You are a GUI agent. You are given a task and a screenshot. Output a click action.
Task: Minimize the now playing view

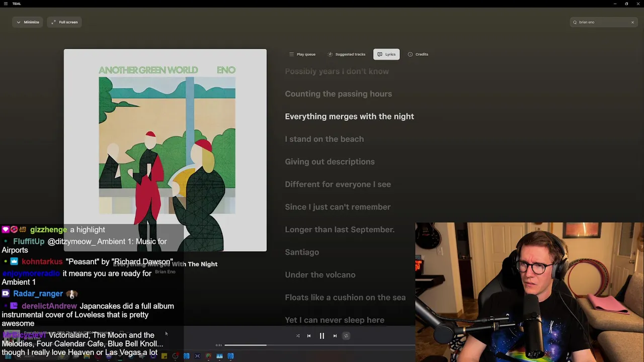(x=28, y=22)
